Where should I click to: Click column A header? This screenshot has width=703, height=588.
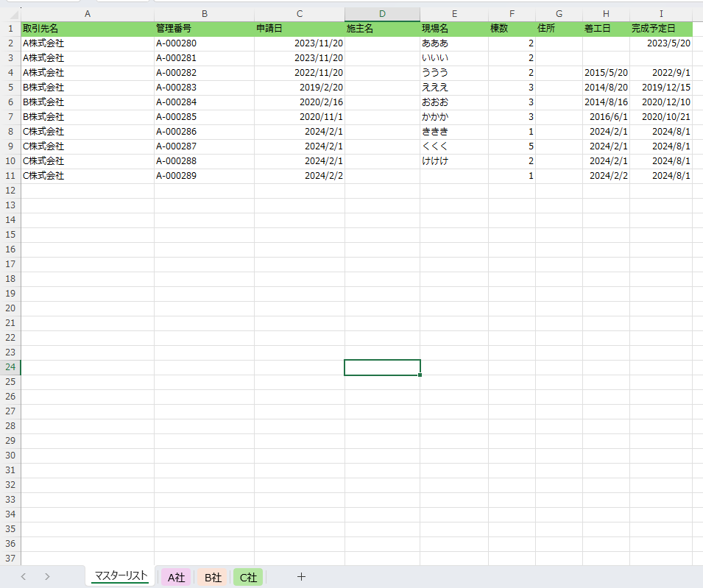pos(88,14)
